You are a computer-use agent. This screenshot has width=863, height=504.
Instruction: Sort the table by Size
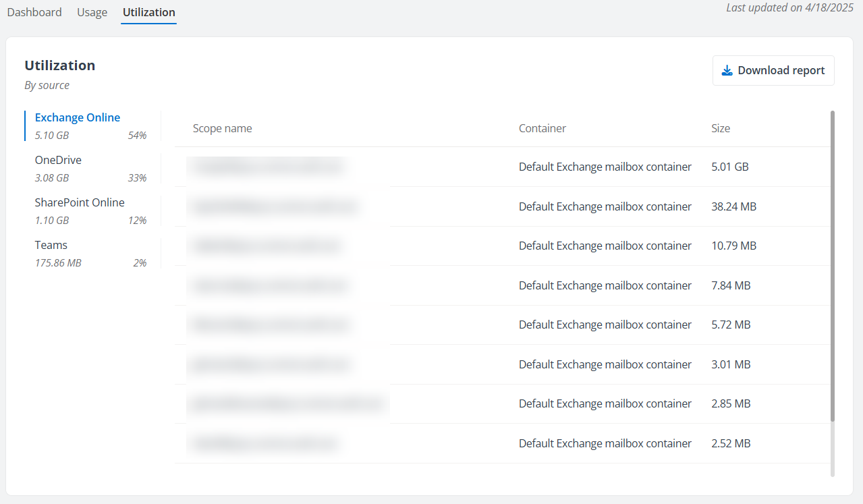[x=720, y=128]
